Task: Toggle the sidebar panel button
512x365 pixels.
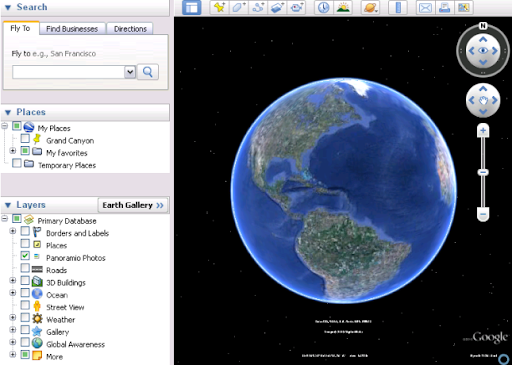Action: pos(192,7)
